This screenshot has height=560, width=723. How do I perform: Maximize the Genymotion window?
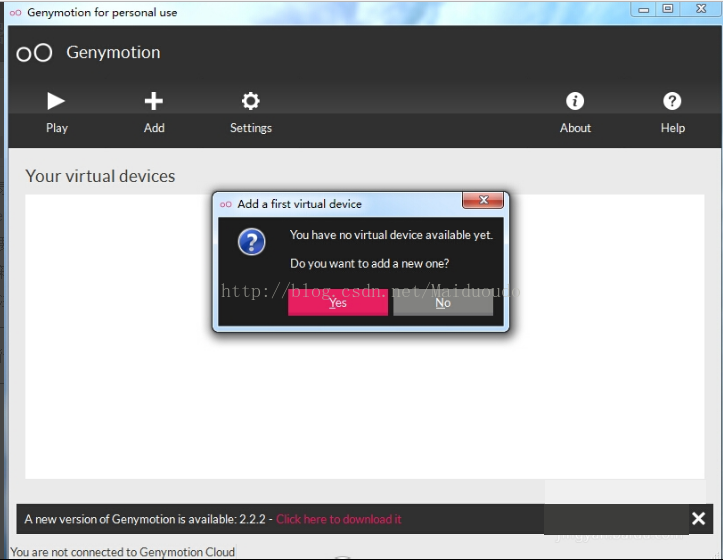click(x=668, y=9)
